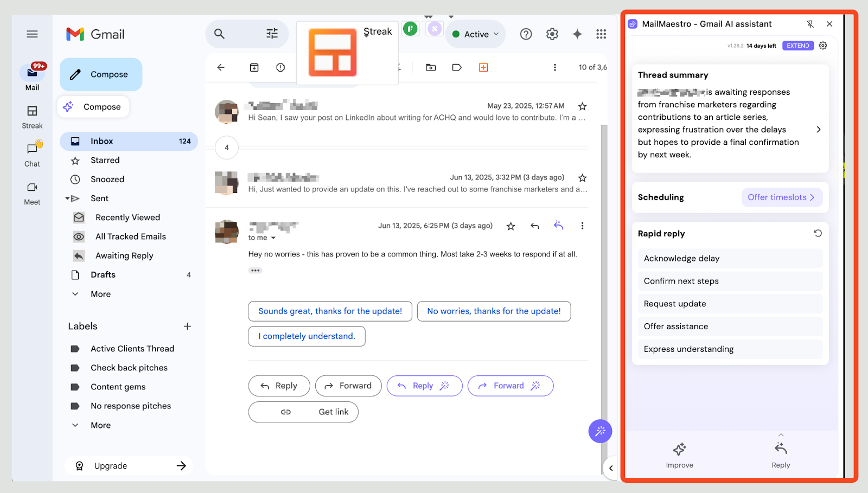Click the MailMaestro Compose with sparkle
This screenshot has width=868, height=493.
pyautogui.click(x=93, y=107)
